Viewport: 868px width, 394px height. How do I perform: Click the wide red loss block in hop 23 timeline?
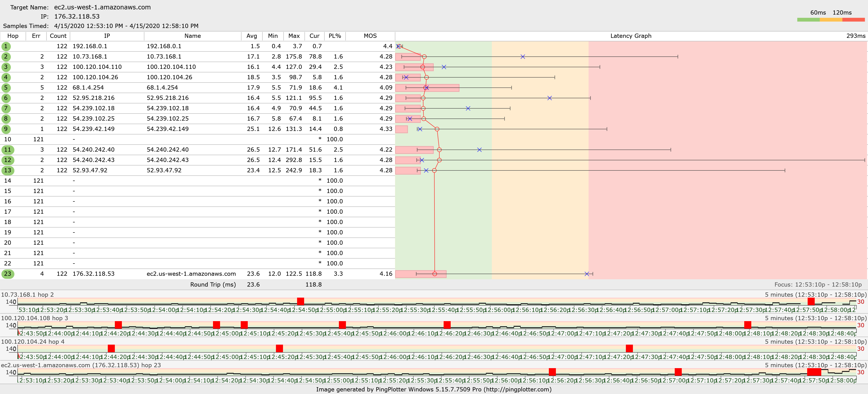click(x=814, y=372)
